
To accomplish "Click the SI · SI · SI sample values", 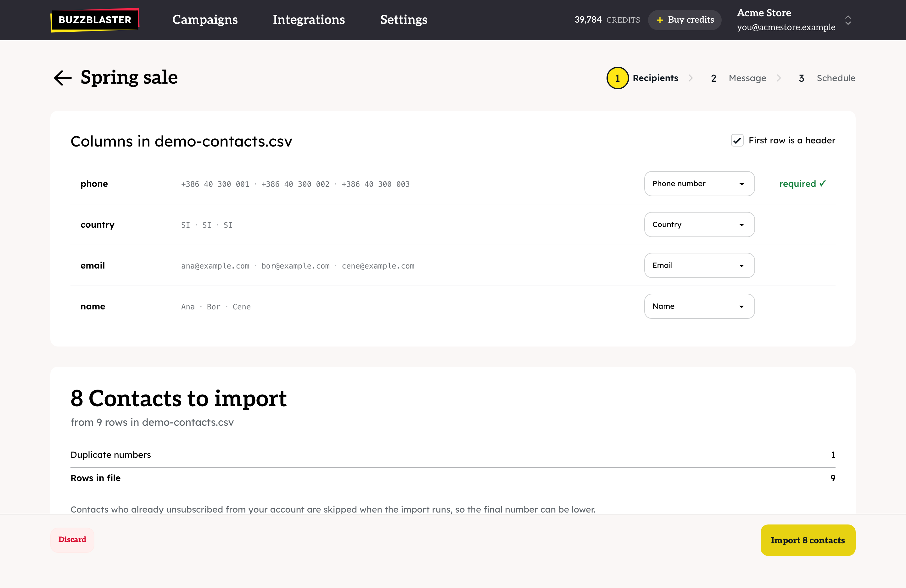I will click(x=207, y=225).
